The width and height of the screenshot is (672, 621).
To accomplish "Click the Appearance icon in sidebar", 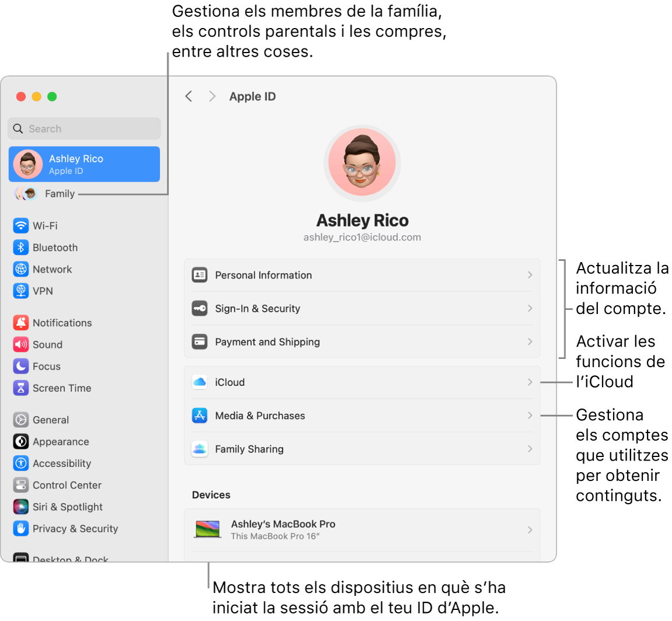I will [20, 442].
